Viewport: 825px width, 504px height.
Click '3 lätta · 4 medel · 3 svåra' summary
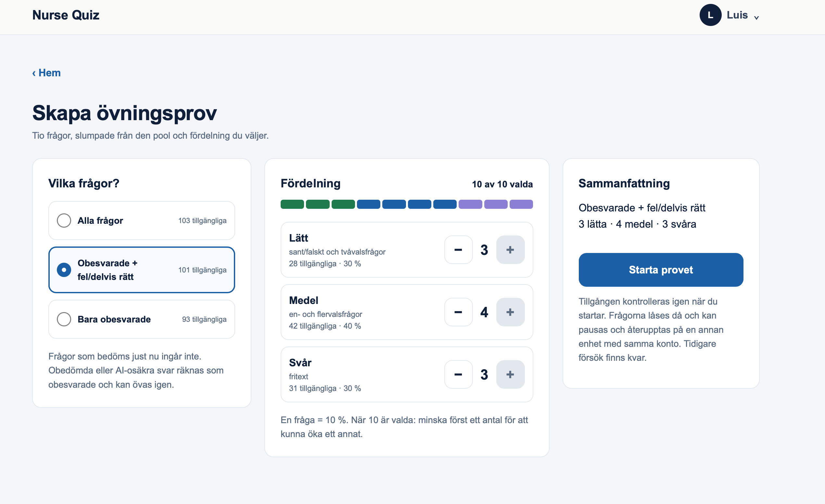(x=637, y=224)
